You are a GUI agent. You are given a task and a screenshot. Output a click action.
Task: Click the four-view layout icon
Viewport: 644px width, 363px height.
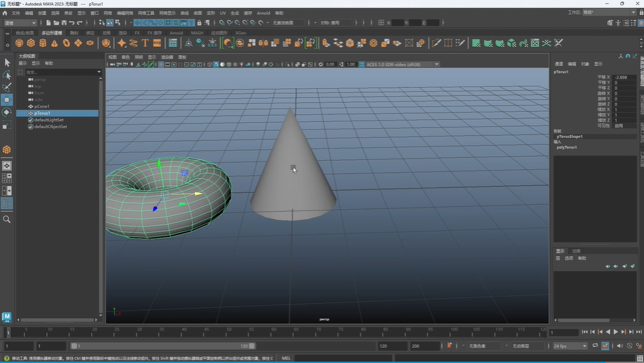click(x=7, y=178)
